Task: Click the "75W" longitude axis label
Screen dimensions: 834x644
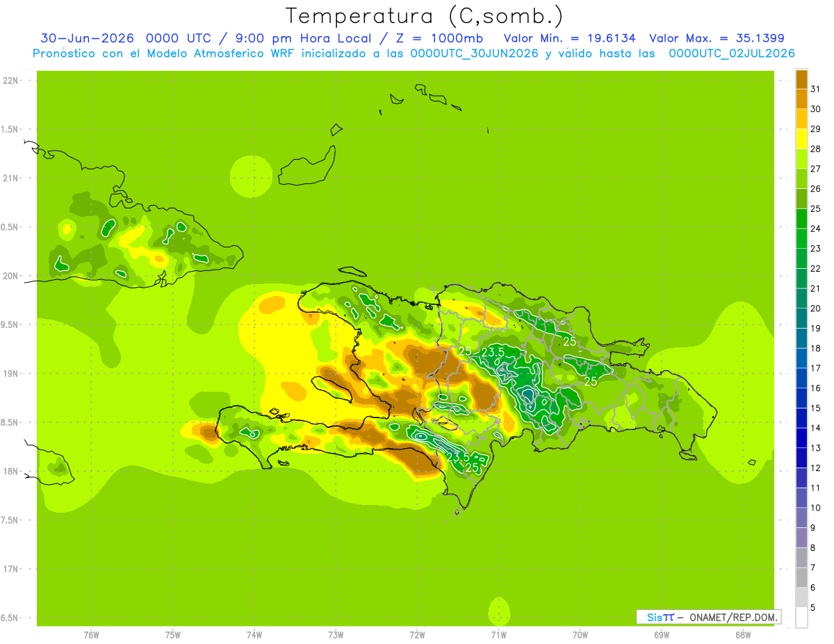Action: [x=173, y=635]
